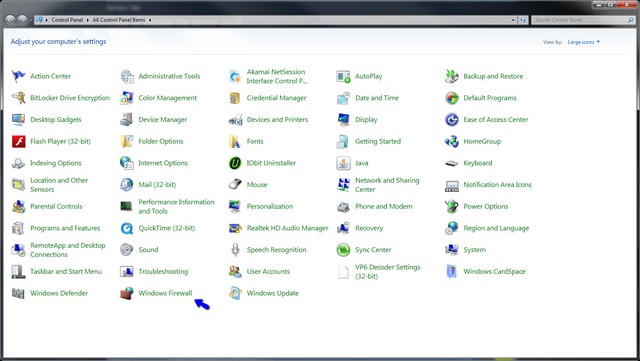The height and width of the screenshot is (361, 640).
Task: Launch the Java control panel icon
Action: click(x=343, y=163)
